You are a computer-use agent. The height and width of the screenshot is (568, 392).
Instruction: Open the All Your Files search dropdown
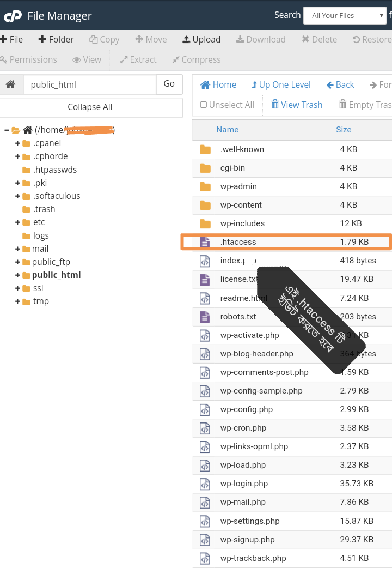[345, 15]
